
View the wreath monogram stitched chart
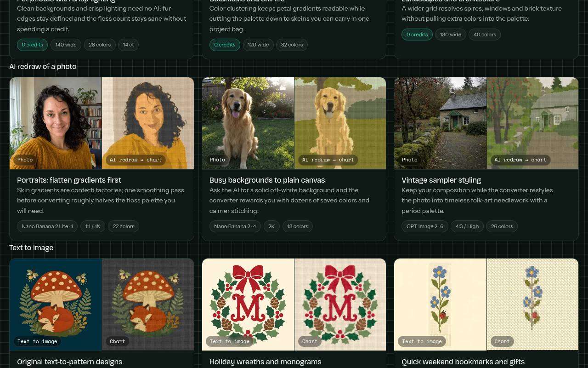click(x=340, y=305)
